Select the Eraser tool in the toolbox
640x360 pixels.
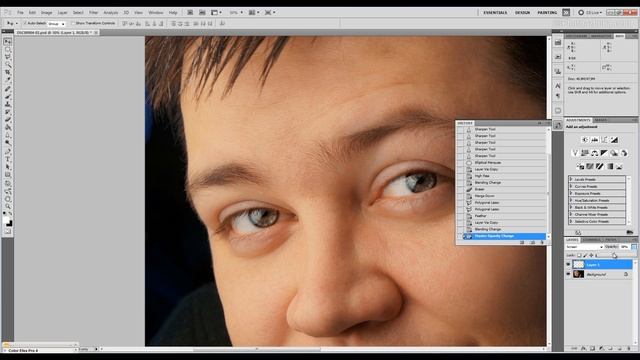click(7, 120)
